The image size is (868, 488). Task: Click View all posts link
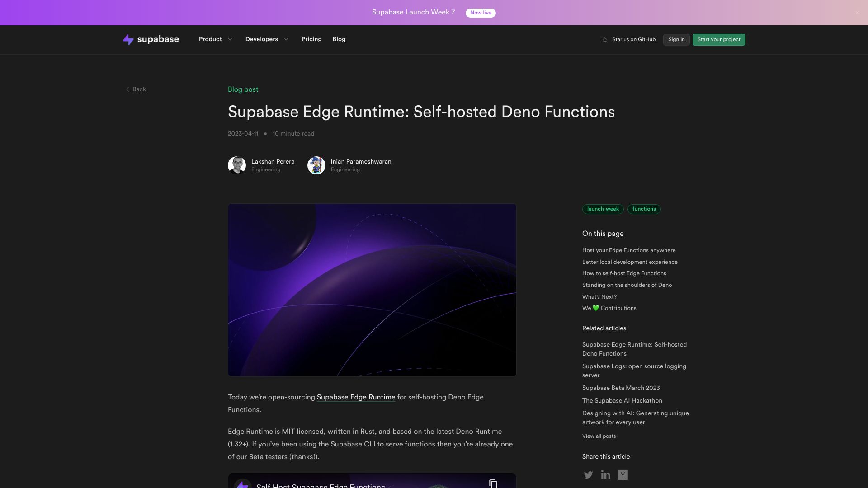coord(599,436)
